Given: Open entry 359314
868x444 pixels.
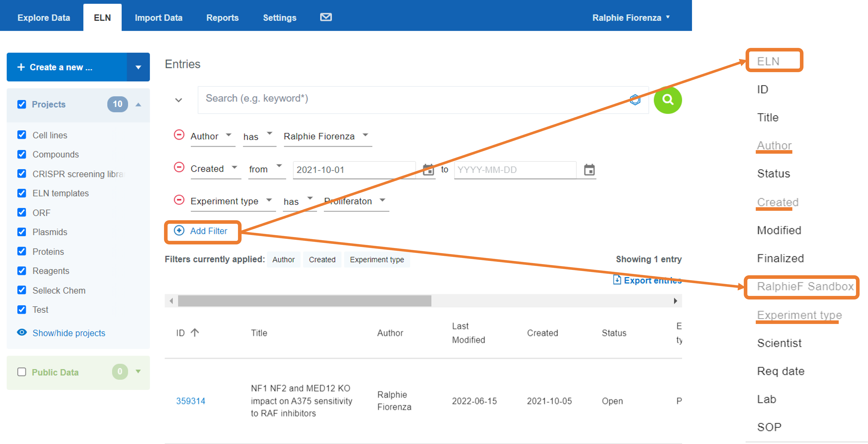Looking at the screenshot, I should (190, 401).
